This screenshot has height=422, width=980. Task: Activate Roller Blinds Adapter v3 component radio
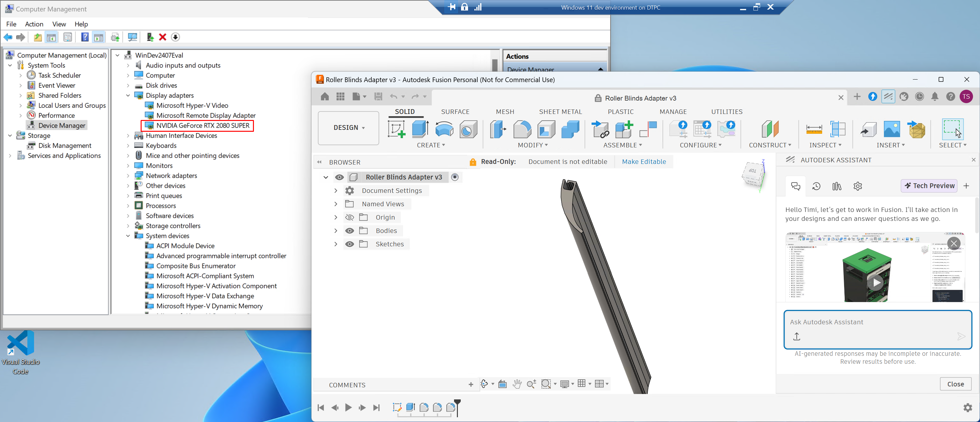455,177
